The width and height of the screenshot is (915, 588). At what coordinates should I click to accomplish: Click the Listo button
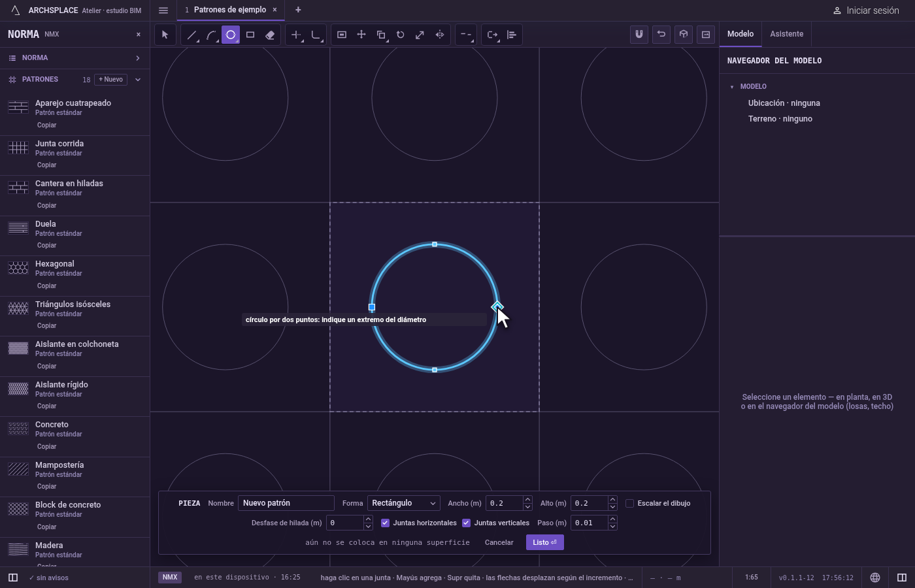544,542
